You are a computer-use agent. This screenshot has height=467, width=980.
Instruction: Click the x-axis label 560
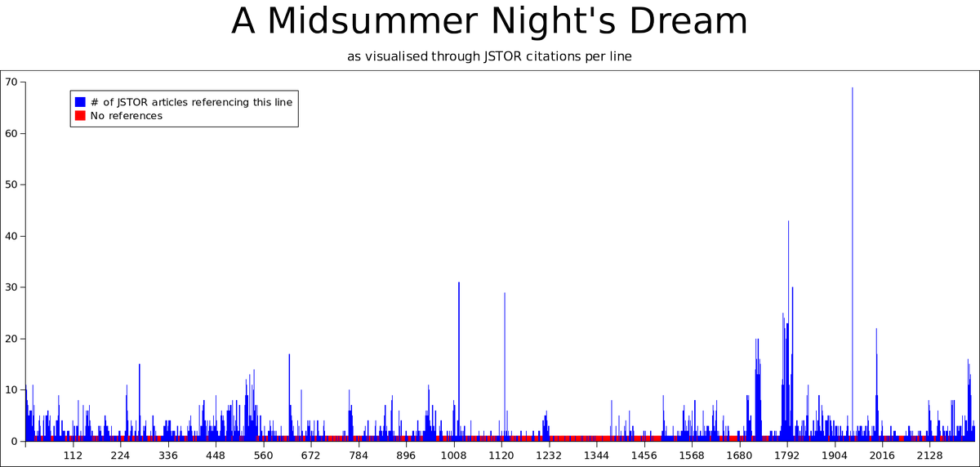(x=263, y=456)
